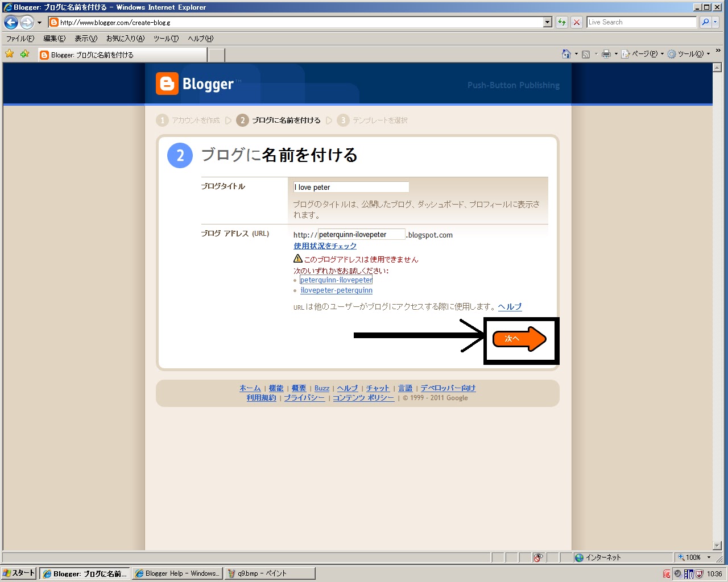728x582 pixels.
Task: Click the Home icon in command bar
Action: (x=566, y=54)
